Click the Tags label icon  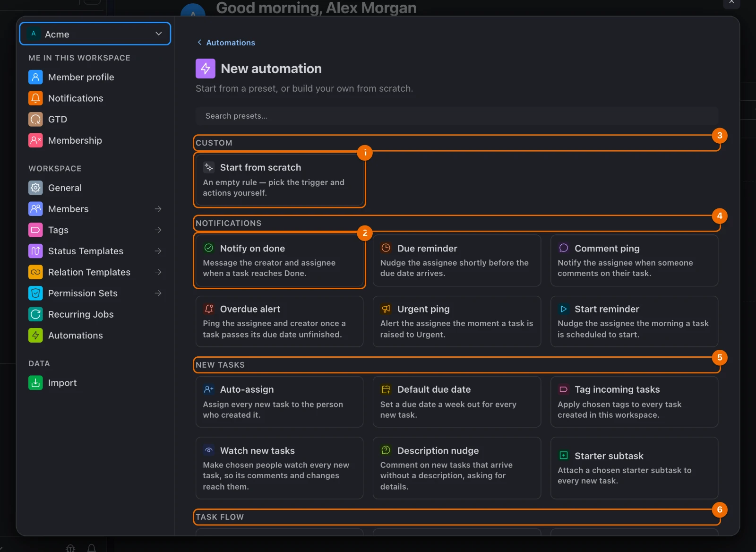[35, 230]
